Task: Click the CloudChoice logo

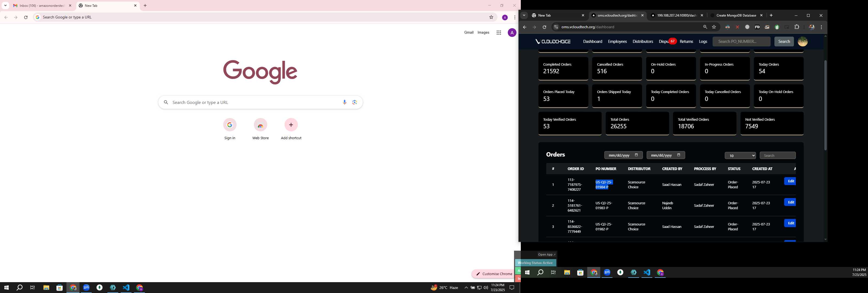Action: pos(553,42)
